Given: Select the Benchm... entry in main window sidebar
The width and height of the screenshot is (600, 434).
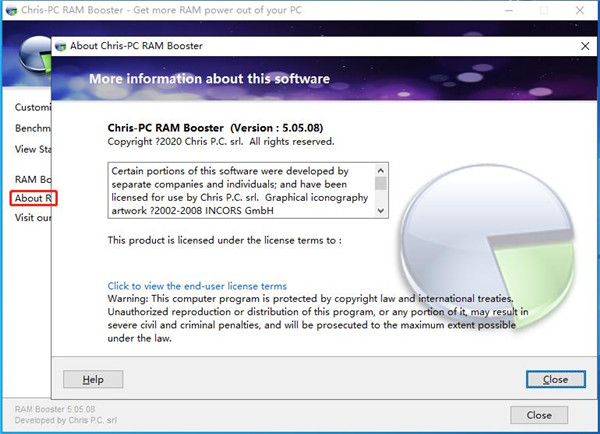Looking at the screenshot, I should (33, 128).
